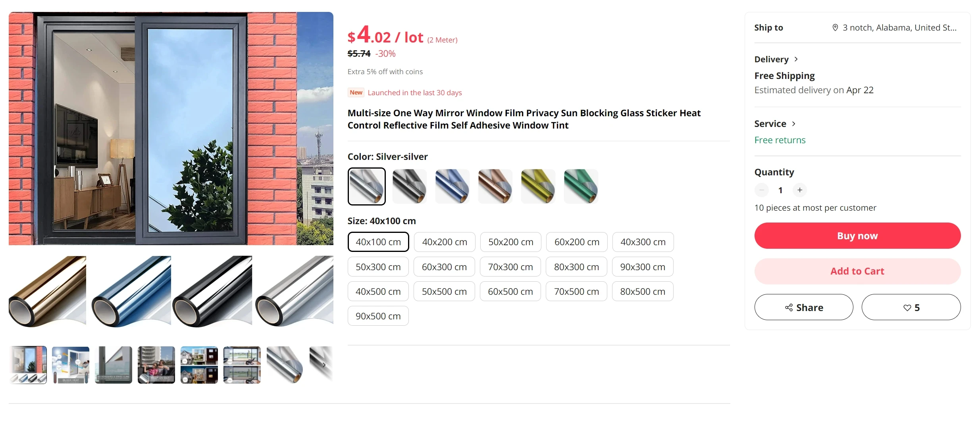Choose the 90x500 cm size option
This screenshot has height=436, width=980.
[378, 316]
